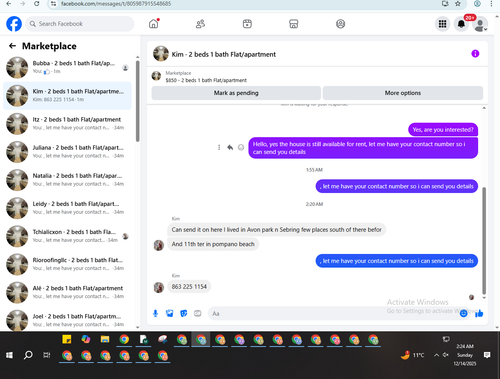The height and width of the screenshot is (379, 500).
Task: Open the notifications bell icon
Action: [461, 24]
